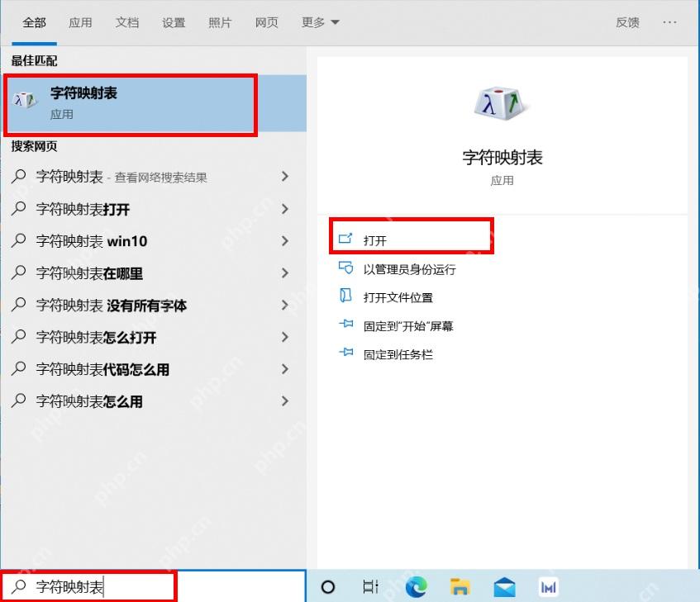Screen dimensions: 700x602
Task: Select the 字符映射表打开 web suggestion
Action: (x=154, y=209)
